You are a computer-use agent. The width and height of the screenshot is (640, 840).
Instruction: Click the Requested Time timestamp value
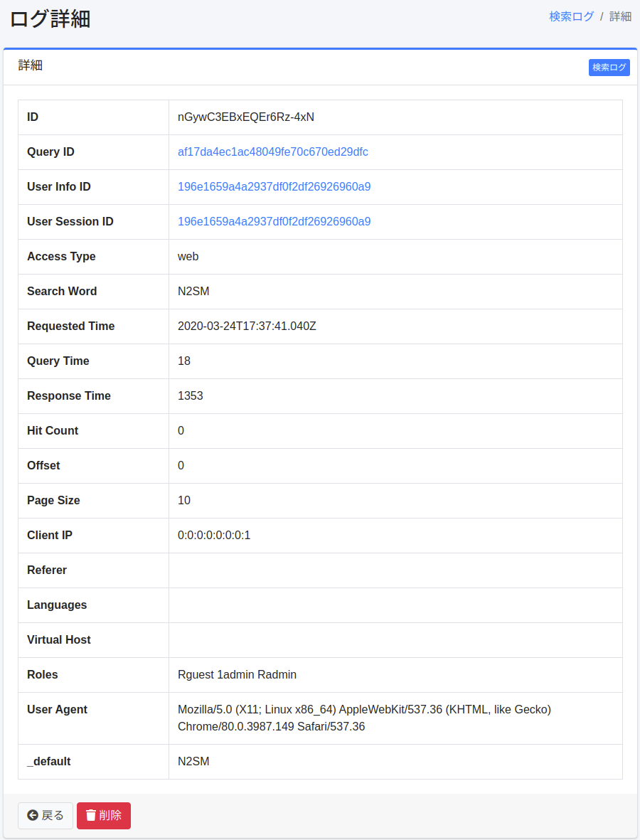pyautogui.click(x=247, y=326)
